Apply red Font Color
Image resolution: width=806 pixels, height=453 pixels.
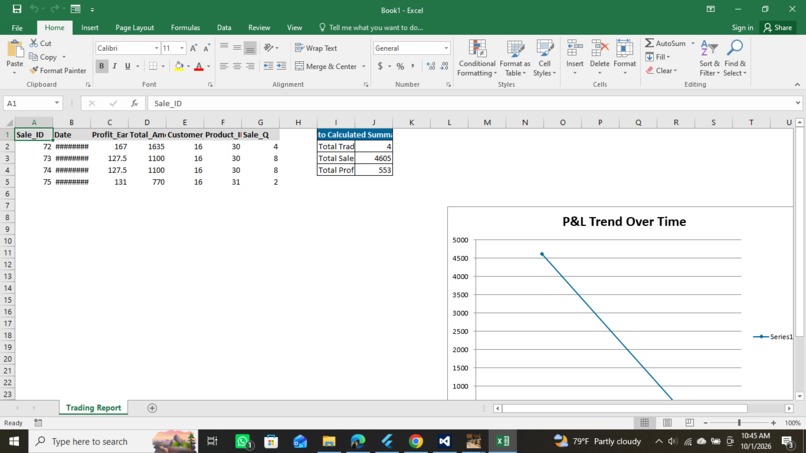coord(199,66)
